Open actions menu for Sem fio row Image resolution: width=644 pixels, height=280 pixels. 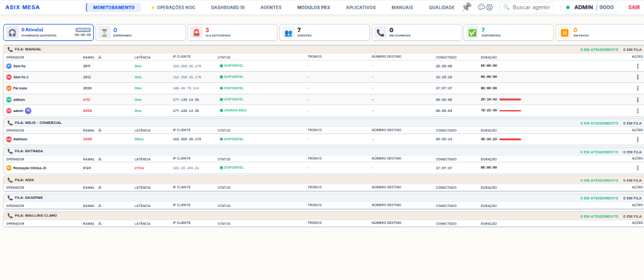pyautogui.click(x=638, y=66)
